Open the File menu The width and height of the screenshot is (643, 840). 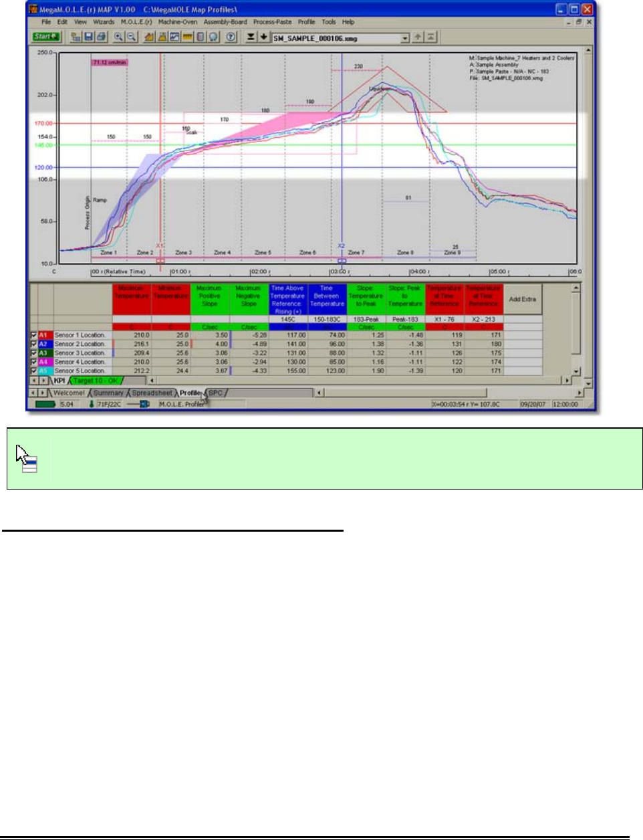click(x=46, y=22)
